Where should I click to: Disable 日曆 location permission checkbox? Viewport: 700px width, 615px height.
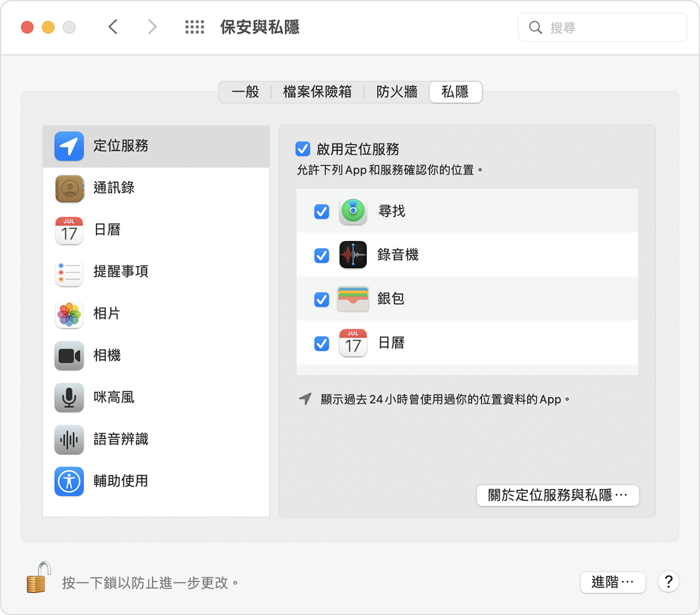tap(321, 344)
